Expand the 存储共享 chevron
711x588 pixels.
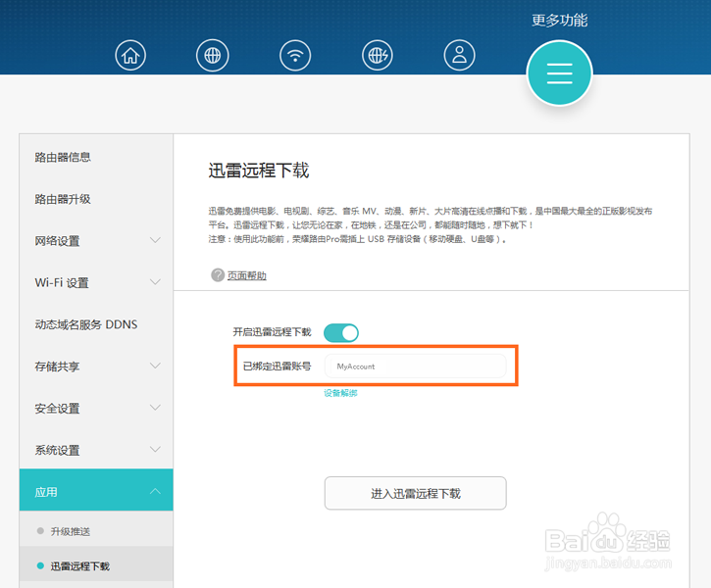coord(155,366)
